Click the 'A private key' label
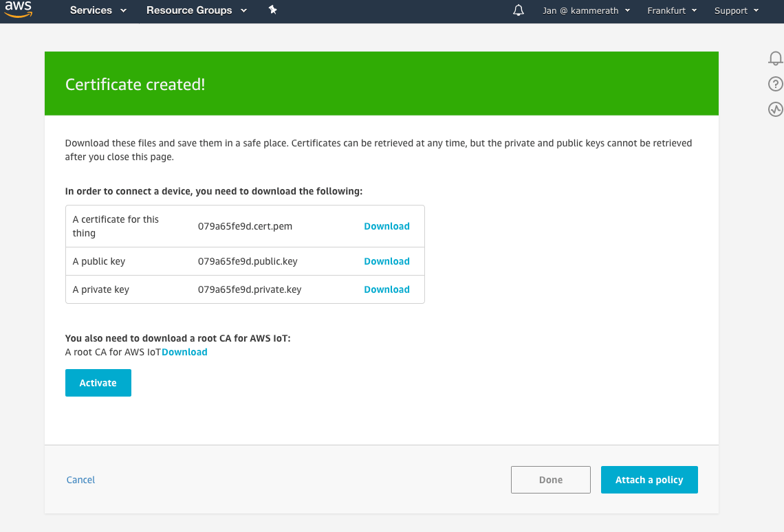 101,289
